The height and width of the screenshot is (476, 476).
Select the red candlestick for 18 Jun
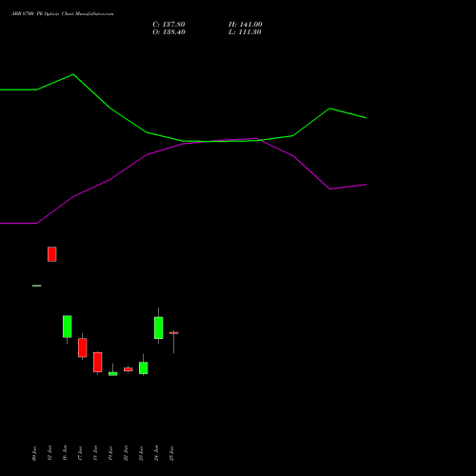click(x=98, y=362)
